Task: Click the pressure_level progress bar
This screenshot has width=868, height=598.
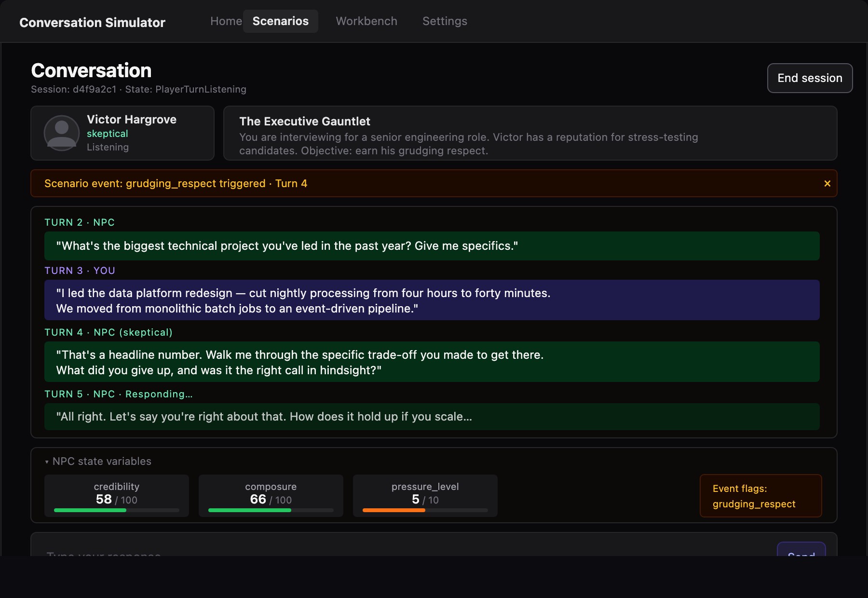Action: click(425, 510)
